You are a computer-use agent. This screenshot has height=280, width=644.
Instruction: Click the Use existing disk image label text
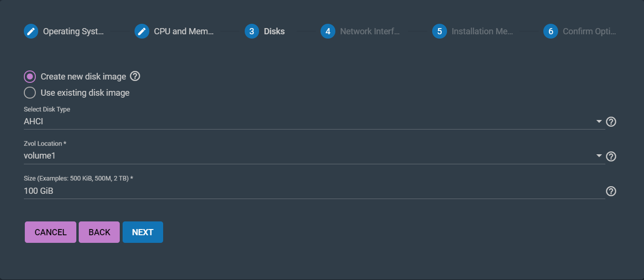(85, 93)
